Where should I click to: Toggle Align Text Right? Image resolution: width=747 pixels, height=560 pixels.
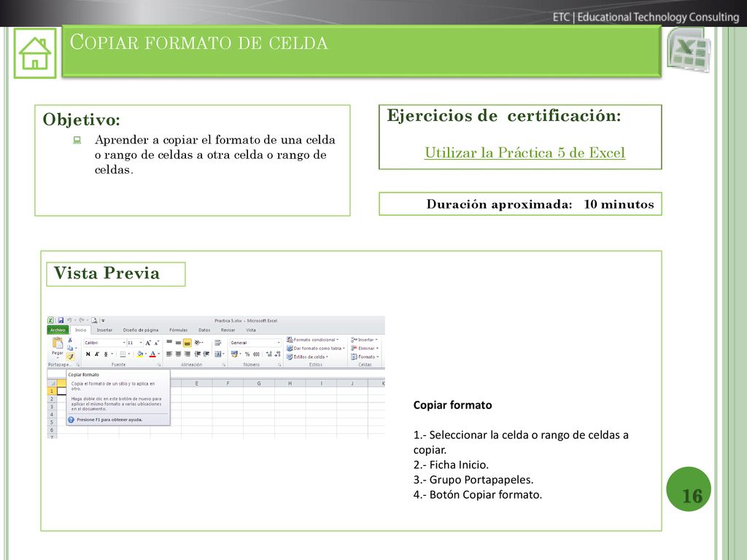(x=187, y=354)
